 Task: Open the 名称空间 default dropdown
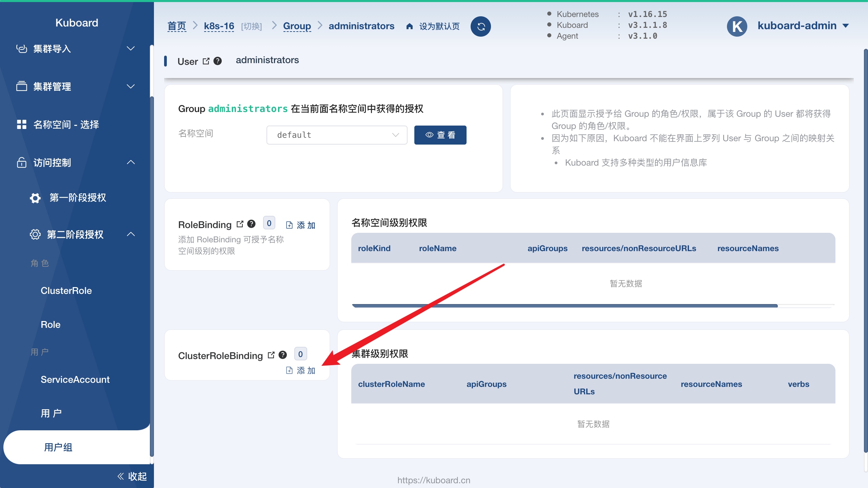pos(337,135)
